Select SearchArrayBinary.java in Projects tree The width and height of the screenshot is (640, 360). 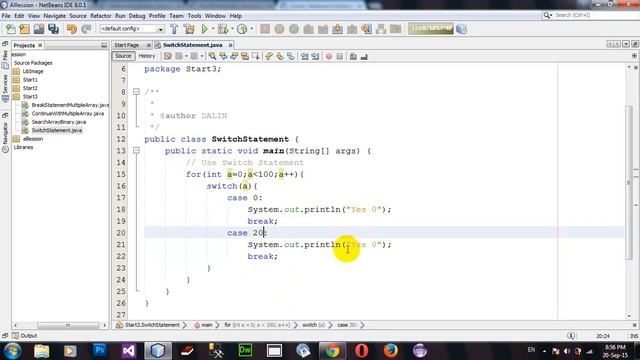click(x=59, y=122)
